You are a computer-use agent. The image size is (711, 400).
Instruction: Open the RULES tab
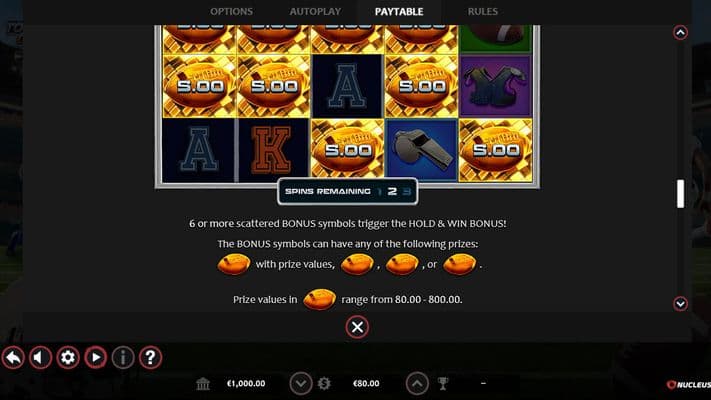482,12
